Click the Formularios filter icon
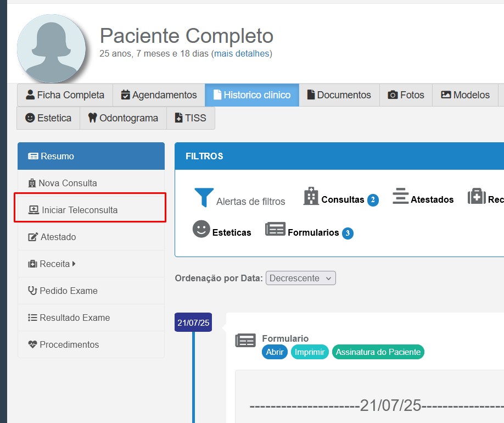504x423 pixels. [275, 229]
